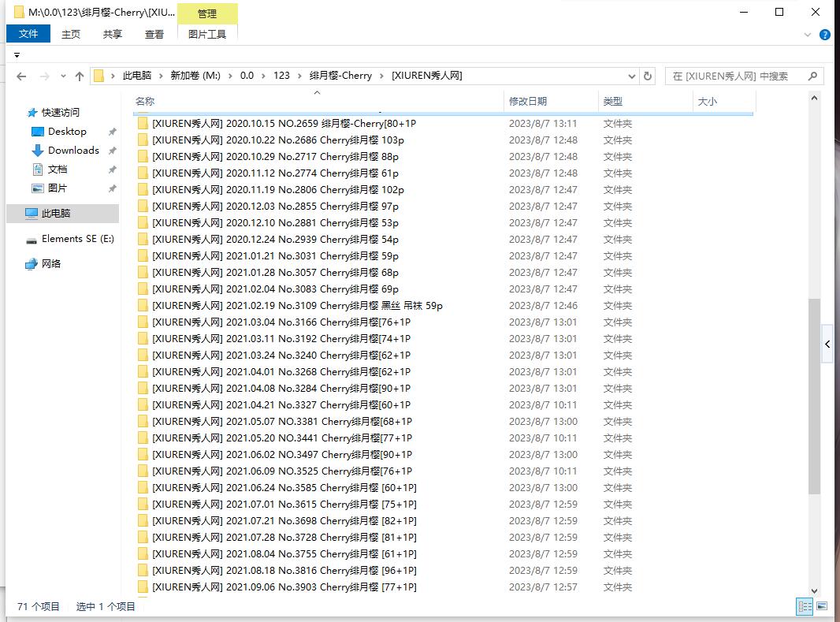Click the scrollbar up arrow
The image size is (840, 622).
pos(814,98)
